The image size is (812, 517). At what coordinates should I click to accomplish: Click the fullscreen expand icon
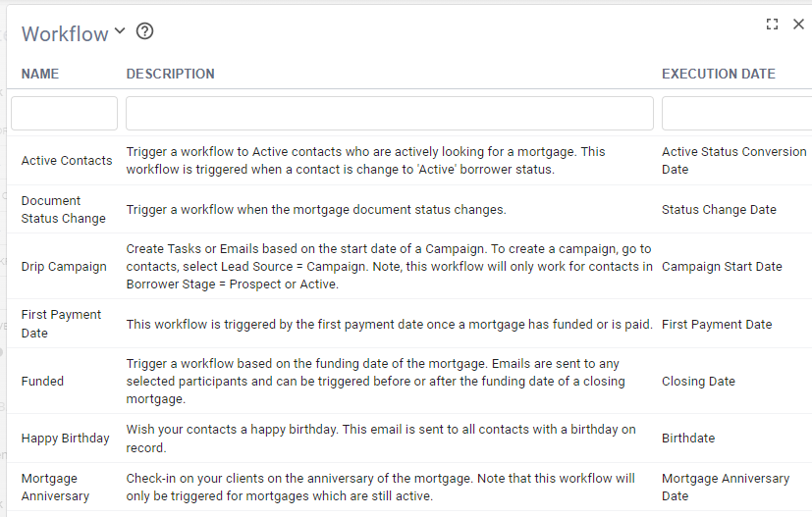click(x=772, y=25)
